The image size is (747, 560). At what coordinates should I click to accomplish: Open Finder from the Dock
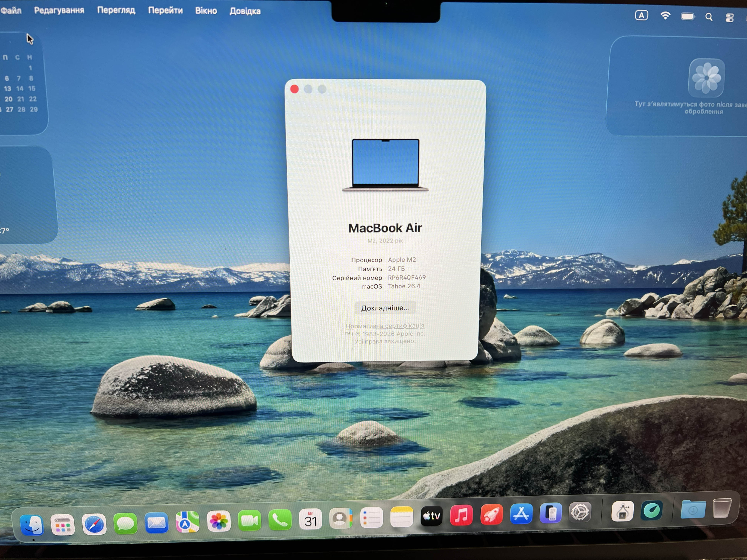tap(32, 525)
